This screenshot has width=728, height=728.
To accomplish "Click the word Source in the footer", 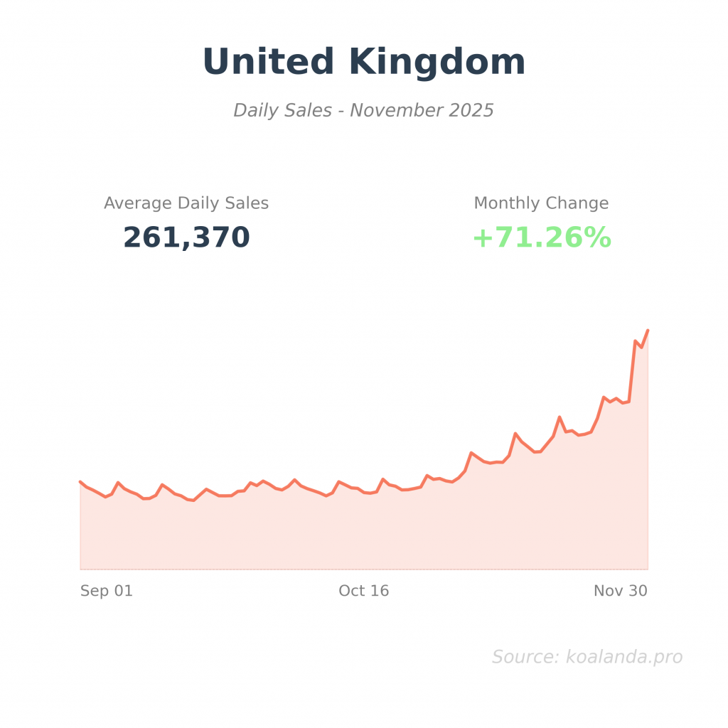I will (x=524, y=657).
